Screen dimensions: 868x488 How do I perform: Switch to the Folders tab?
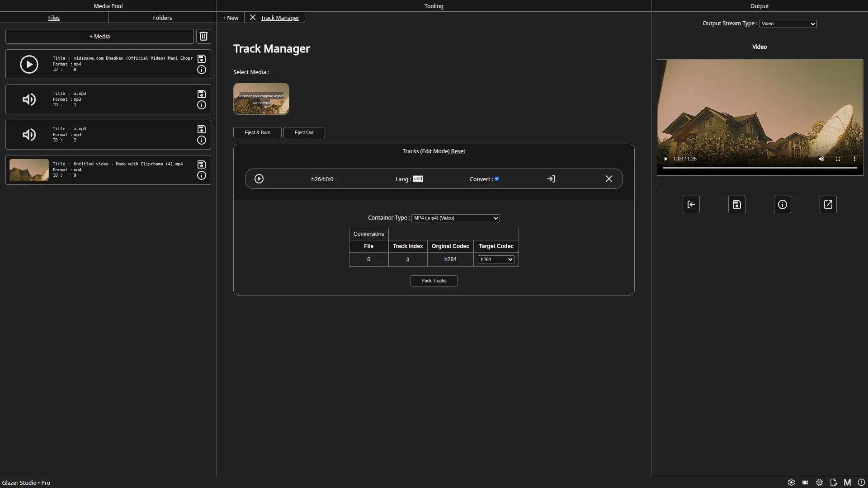[162, 18]
